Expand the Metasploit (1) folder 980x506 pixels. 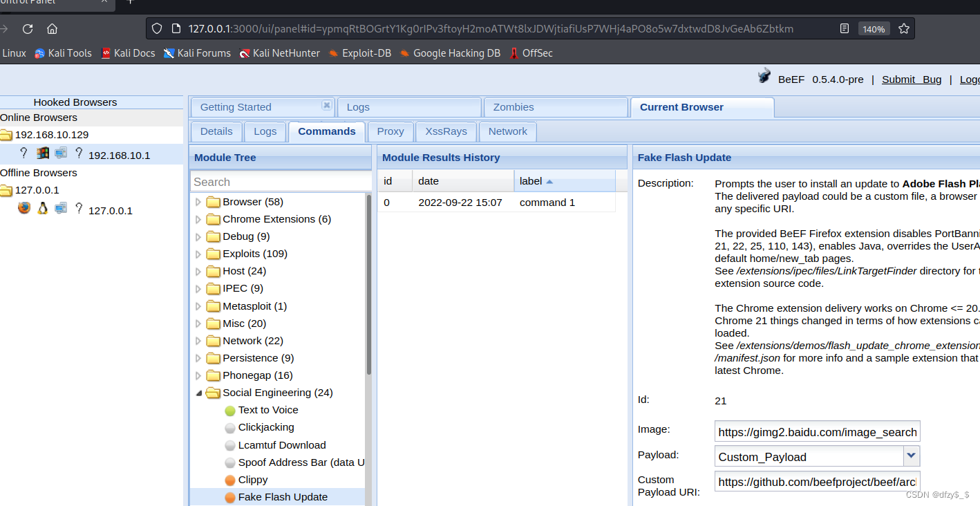click(198, 306)
